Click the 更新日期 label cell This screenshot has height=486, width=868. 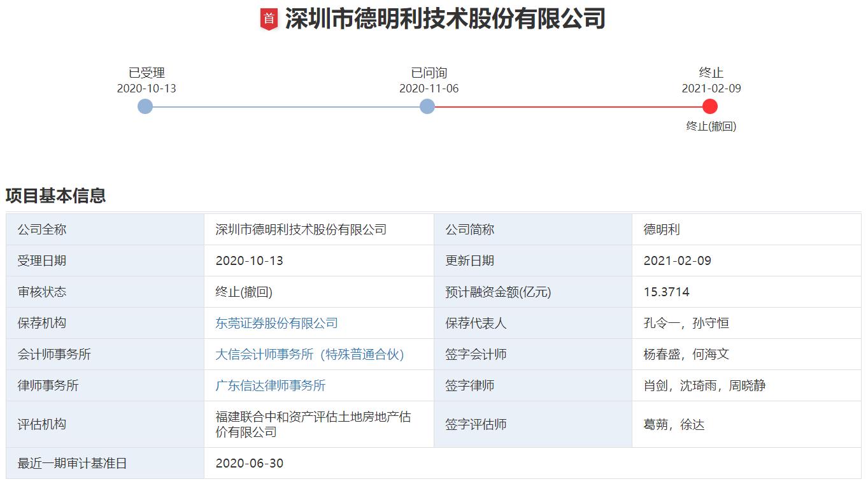pos(533,261)
